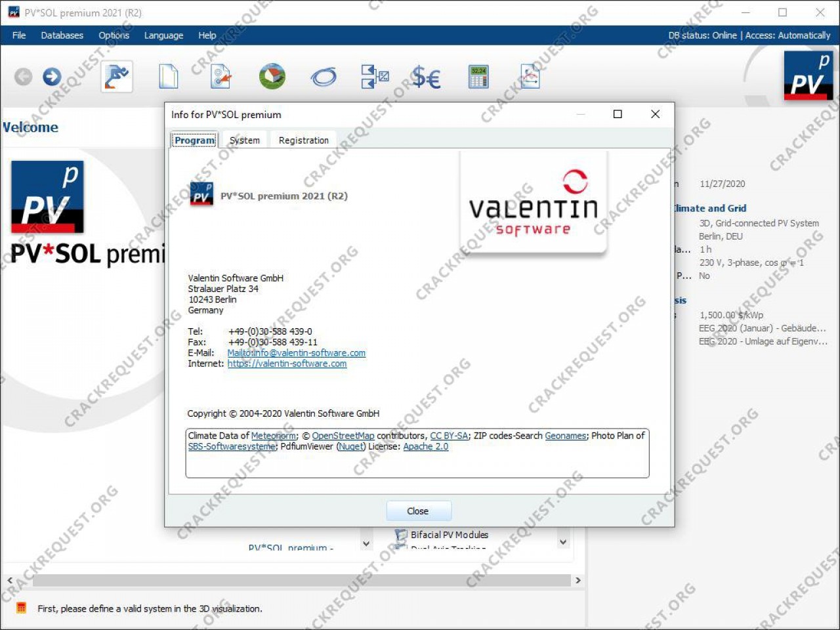The image size is (840, 630).
Task: Expand the left list scroll-down chevron
Action: (x=366, y=543)
